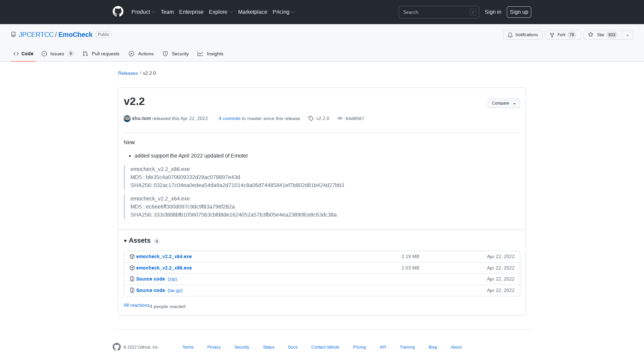This screenshot has width=644, height=362.
Task: Open Marketplace in header
Action: (253, 12)
